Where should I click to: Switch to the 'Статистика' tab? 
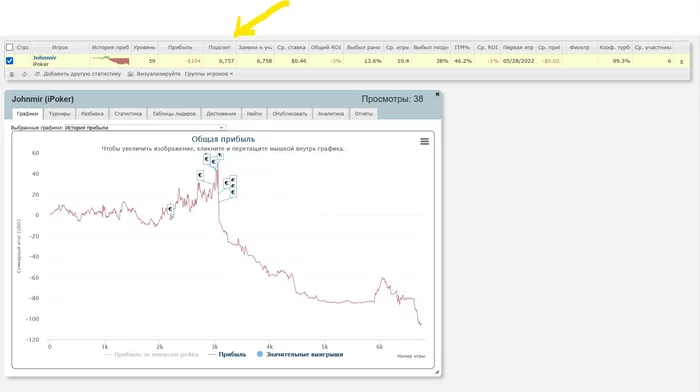coord(128,114)
